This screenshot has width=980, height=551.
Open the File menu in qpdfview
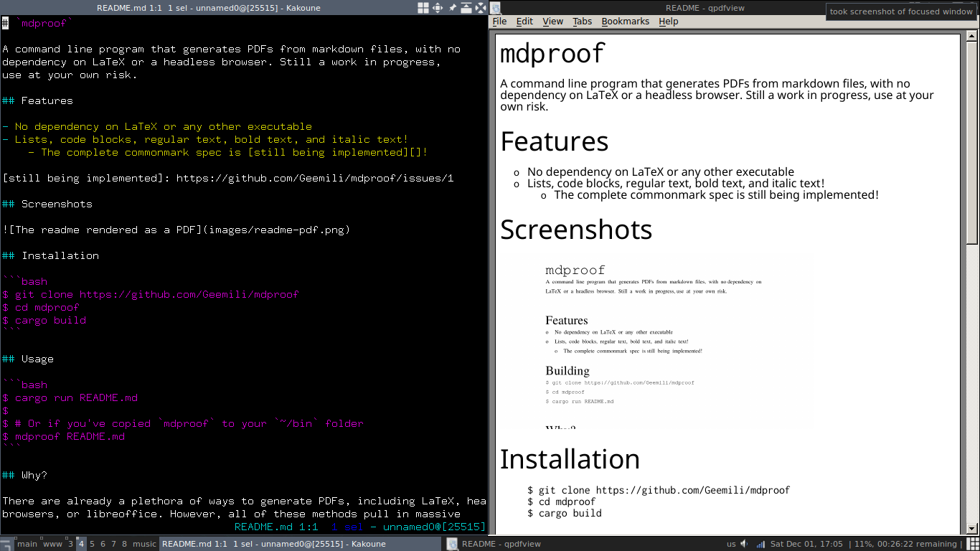(500, 22)
